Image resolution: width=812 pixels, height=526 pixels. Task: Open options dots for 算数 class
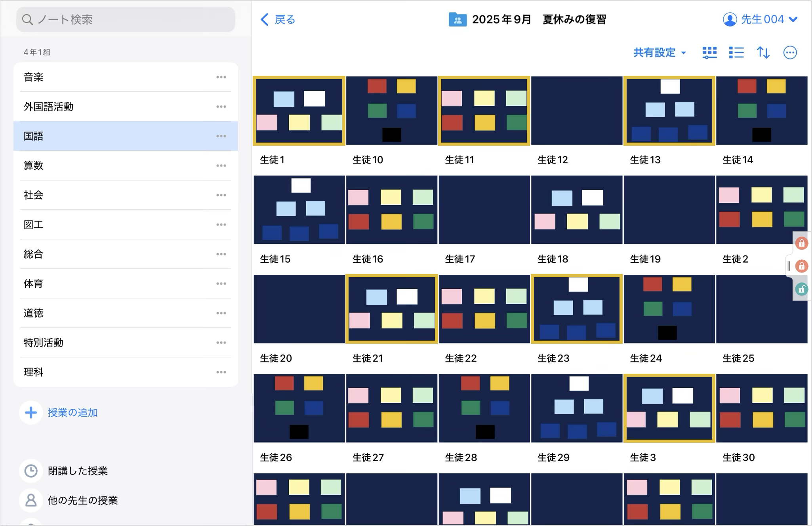(221, 166)
